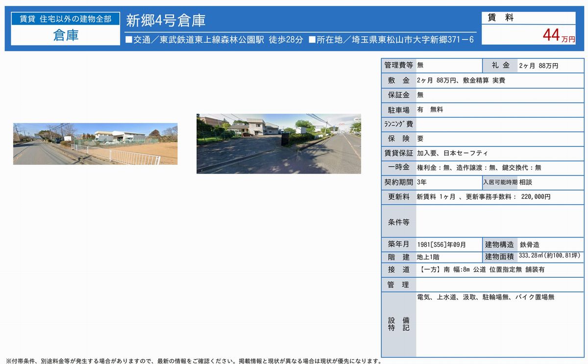Click the 交通 東武鉄道東上線森林公園駅 徒歩28分 line
This screenshot has width=588, height=364.
[215, 40]
